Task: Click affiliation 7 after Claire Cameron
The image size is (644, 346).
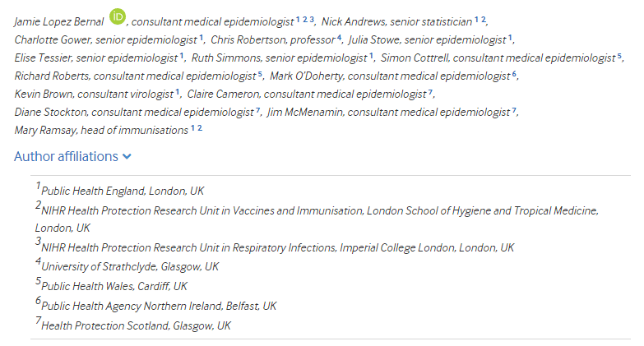Action: point(430,91)
